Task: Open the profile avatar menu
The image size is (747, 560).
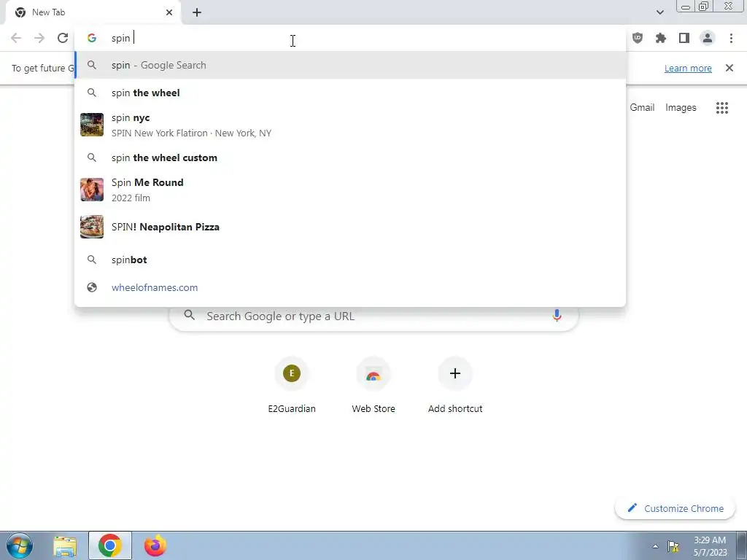Action: point(708,38)
